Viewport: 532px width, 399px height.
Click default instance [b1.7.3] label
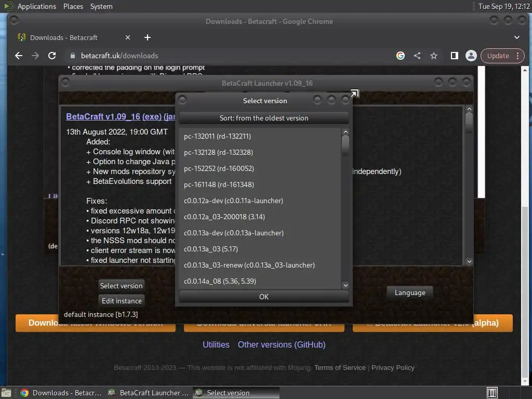tap(101, 314)
